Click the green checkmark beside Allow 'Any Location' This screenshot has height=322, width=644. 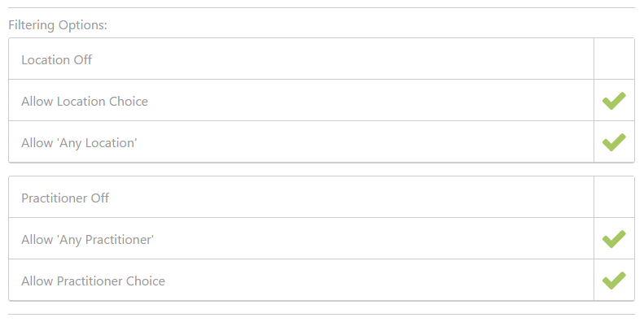point(614,142)
